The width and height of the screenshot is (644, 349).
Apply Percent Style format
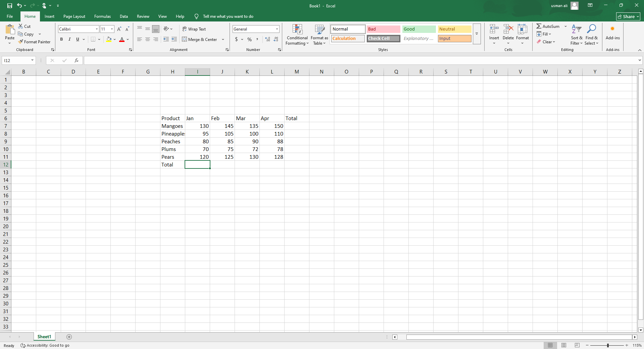pos(249,39)
